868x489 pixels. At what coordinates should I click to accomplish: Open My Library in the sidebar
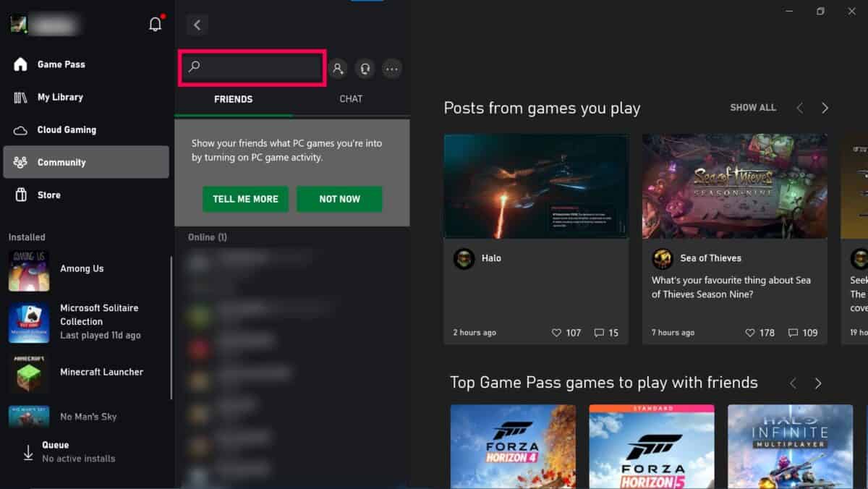pos(86,97)
